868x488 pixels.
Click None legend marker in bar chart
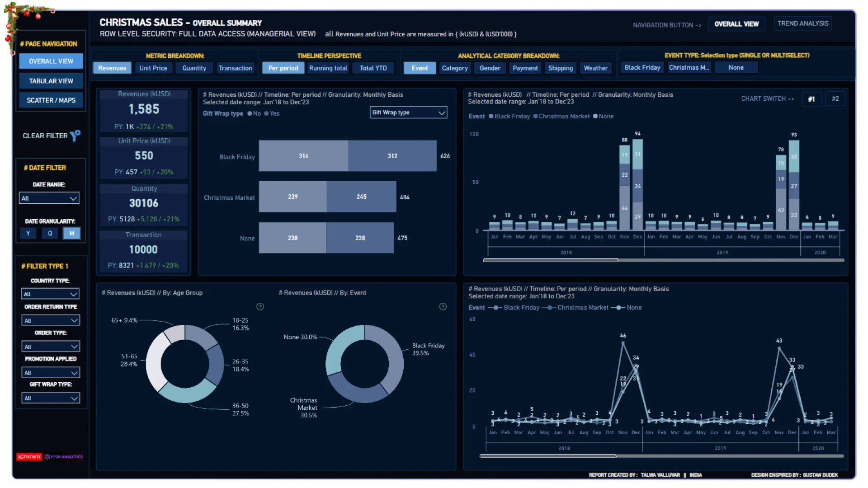click(595, 117)
